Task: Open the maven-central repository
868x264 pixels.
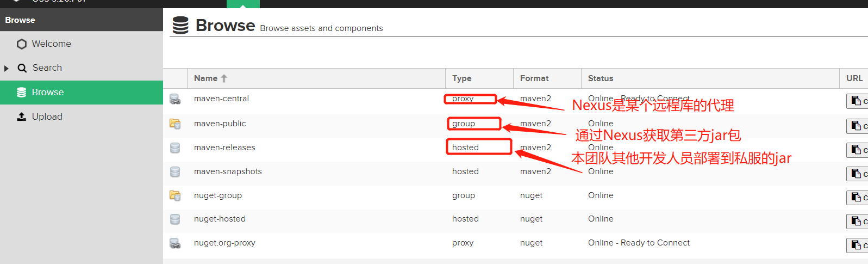Action: click(x=221, y=99)
